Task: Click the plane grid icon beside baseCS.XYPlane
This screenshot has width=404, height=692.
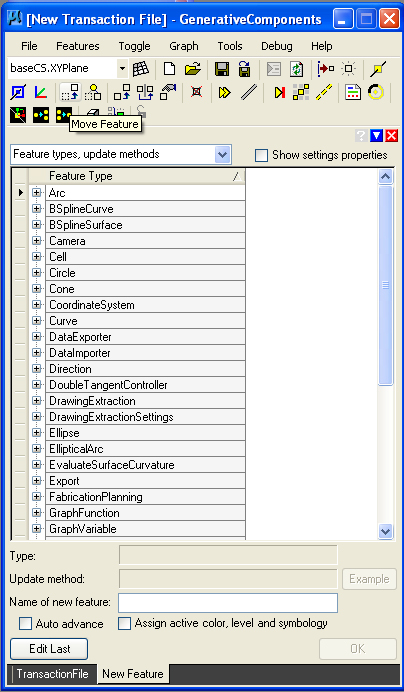Action: (141, 68)
